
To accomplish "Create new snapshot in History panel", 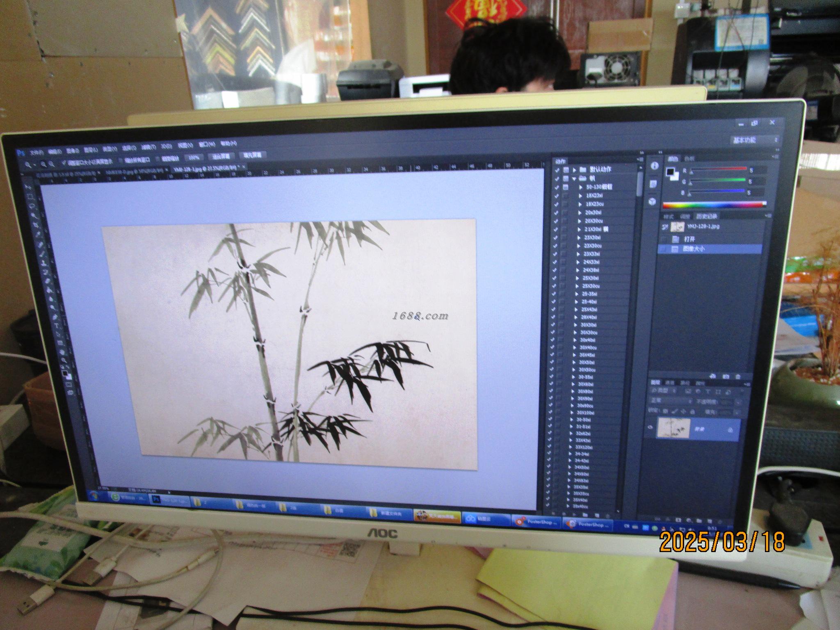I will [725, 376].
